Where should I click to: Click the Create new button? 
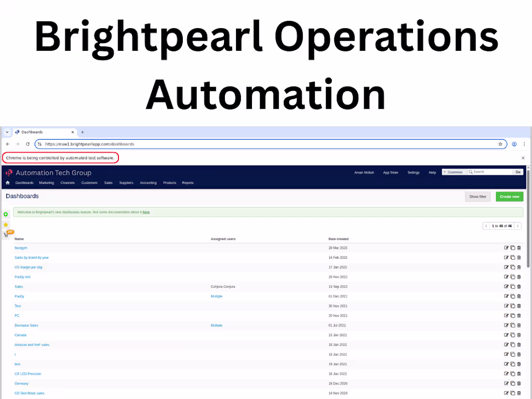(509, 196)
